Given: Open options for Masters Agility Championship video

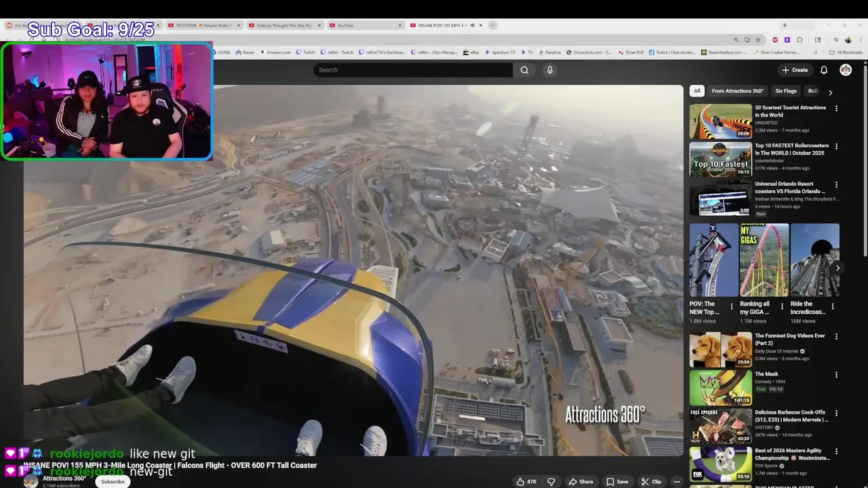Looking at the screenshot, I should tap(836, 451).
